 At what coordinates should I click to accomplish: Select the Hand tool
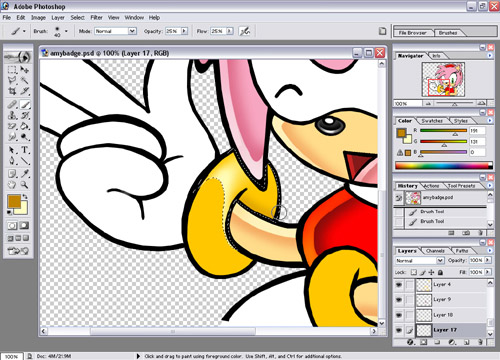pos(12,185)
